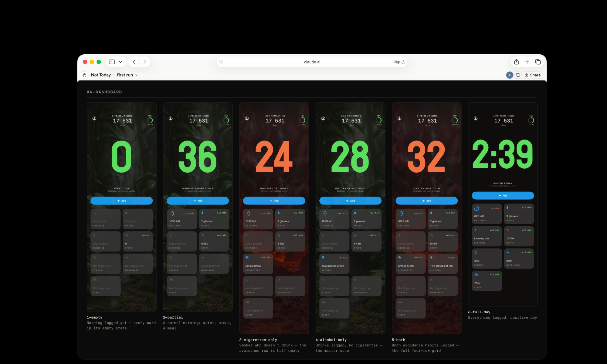Screen dimensions: 607x364
Task: Click the orange 24 minutes lost number
Action: point(274,157)
